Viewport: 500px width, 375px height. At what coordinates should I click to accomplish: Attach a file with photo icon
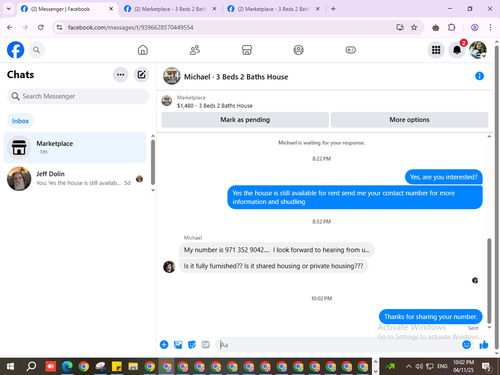tap(178, 345)
